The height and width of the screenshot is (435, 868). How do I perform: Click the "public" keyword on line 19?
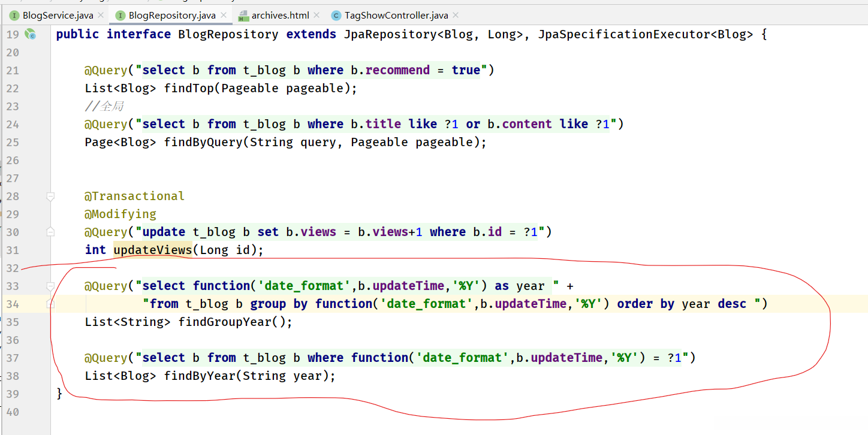click(x=77, y=34)
